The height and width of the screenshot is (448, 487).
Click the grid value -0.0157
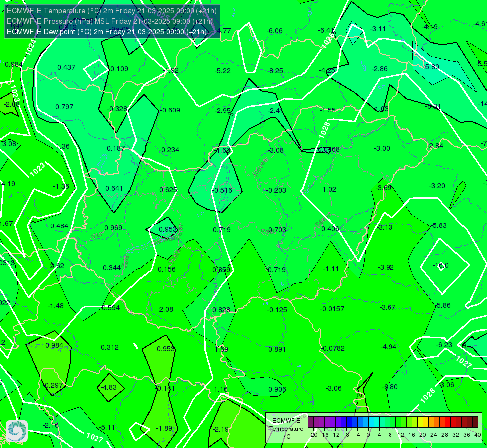332,309
